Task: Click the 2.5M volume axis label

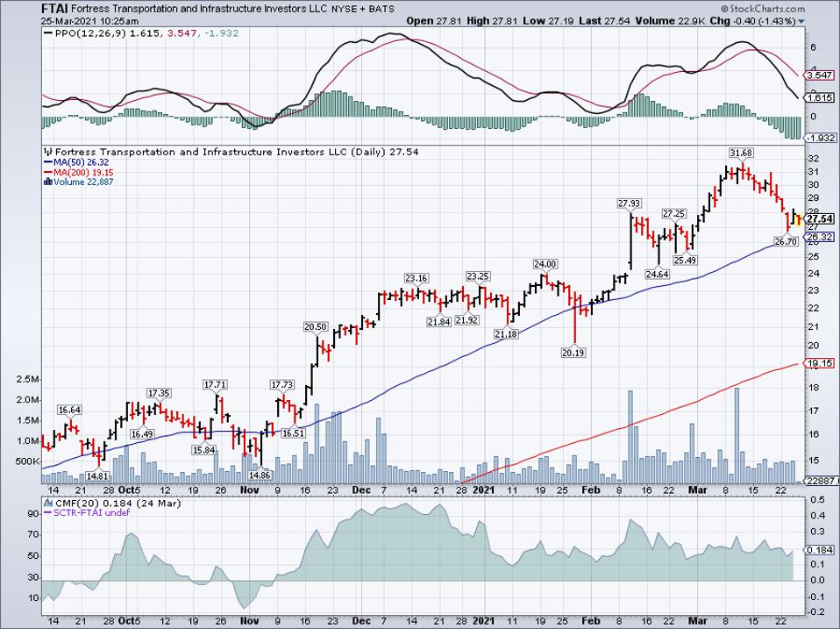Action: point(28,379)
